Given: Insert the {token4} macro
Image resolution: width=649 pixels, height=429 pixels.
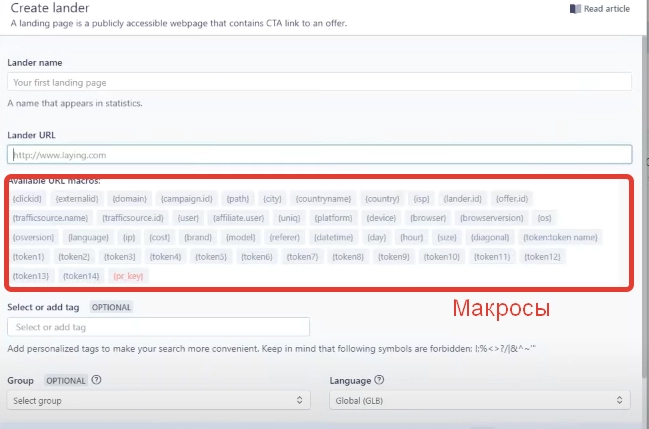Looking at the screenshot, I should [166, 257].
